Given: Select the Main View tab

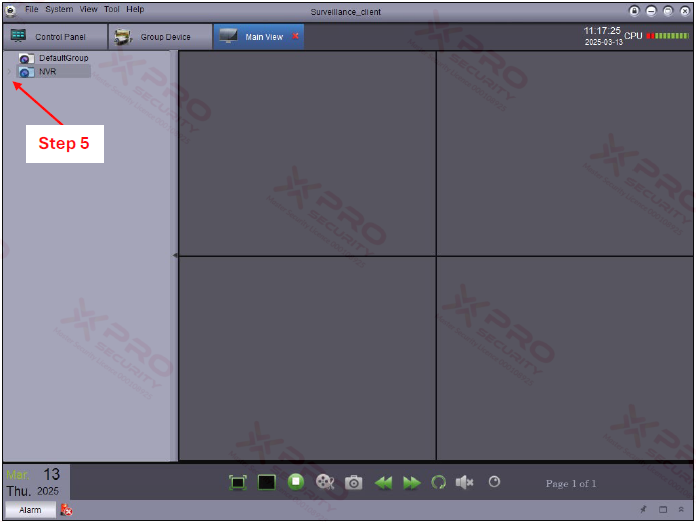Looking at the screenshot, I should point(258,37).
